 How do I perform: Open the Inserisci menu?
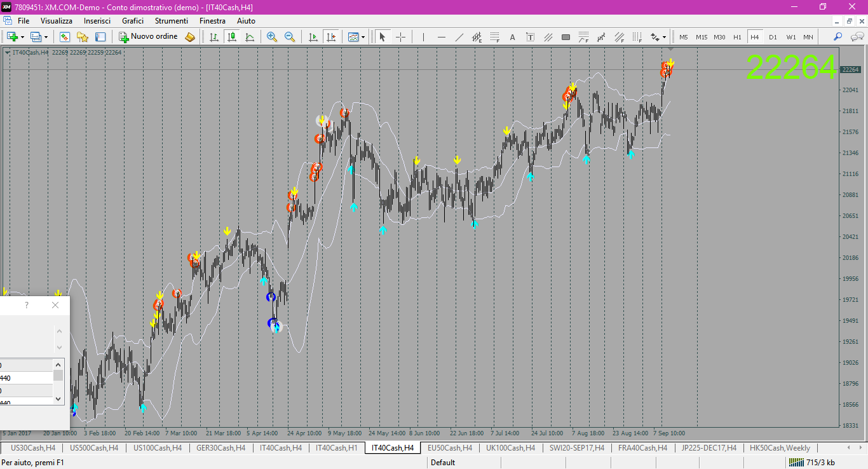point(97,21)
